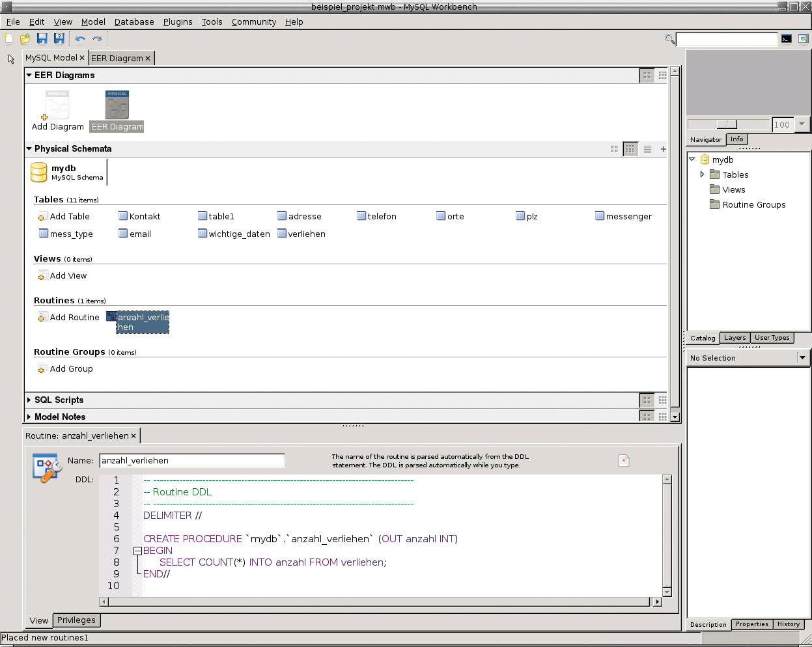This screenshot has height=647, width=812.
Task: Select the pointer arrow tool
Action: tap(11, 59)
